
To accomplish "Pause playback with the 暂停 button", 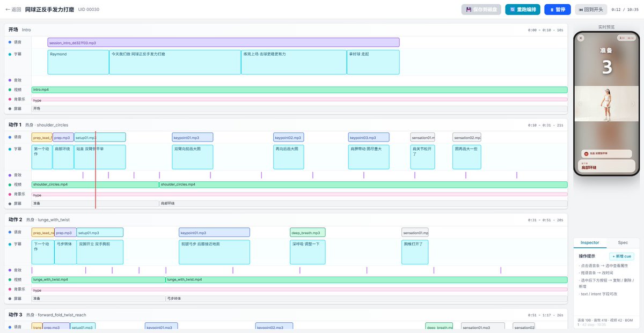I will click(x=558, y=10).
